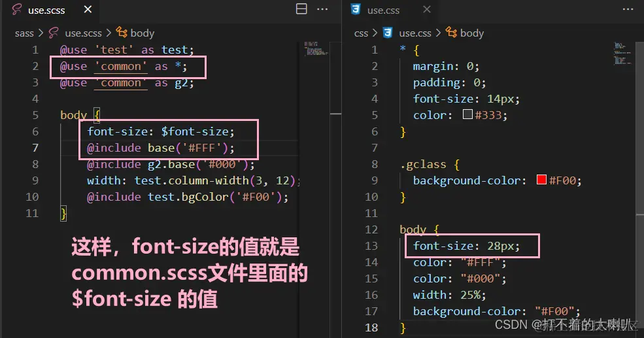The height and width of the screenshot is (338, 644).
Task: Click line number 12 in use.css
Action: [x=371, y=229]
